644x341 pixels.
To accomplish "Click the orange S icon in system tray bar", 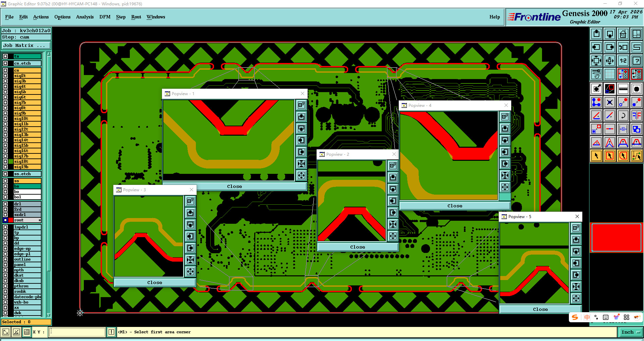I will [x=575, y=317].
